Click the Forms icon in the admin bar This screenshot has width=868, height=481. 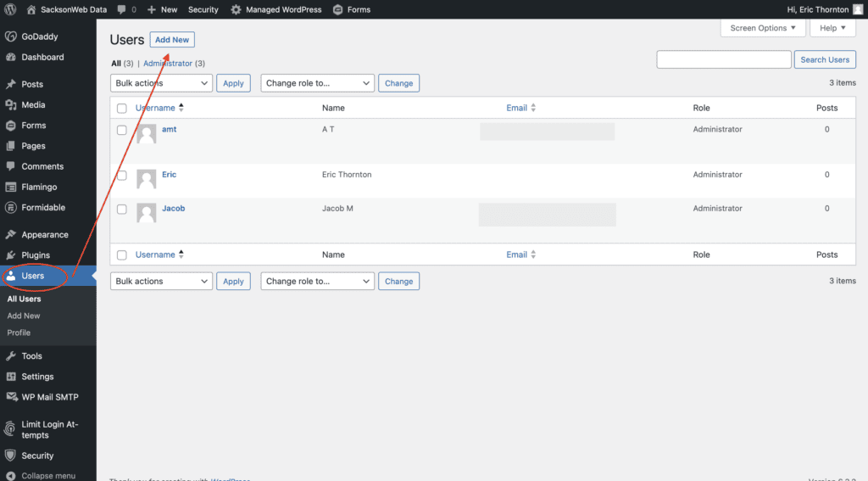click(337, 9)
